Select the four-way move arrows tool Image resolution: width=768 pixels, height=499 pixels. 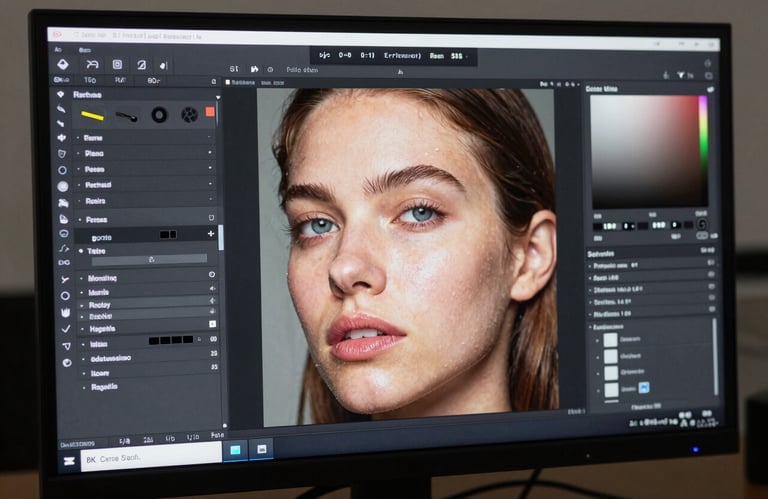tap(62, 138)
